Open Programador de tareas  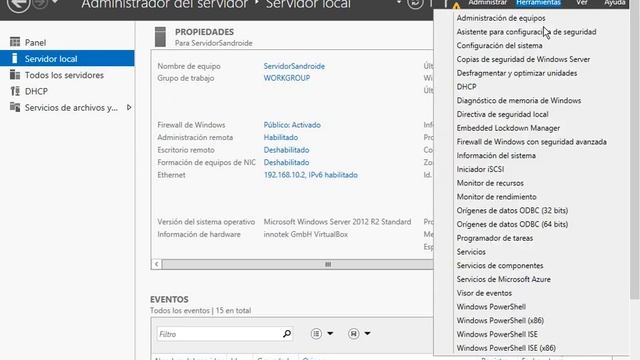495,238
